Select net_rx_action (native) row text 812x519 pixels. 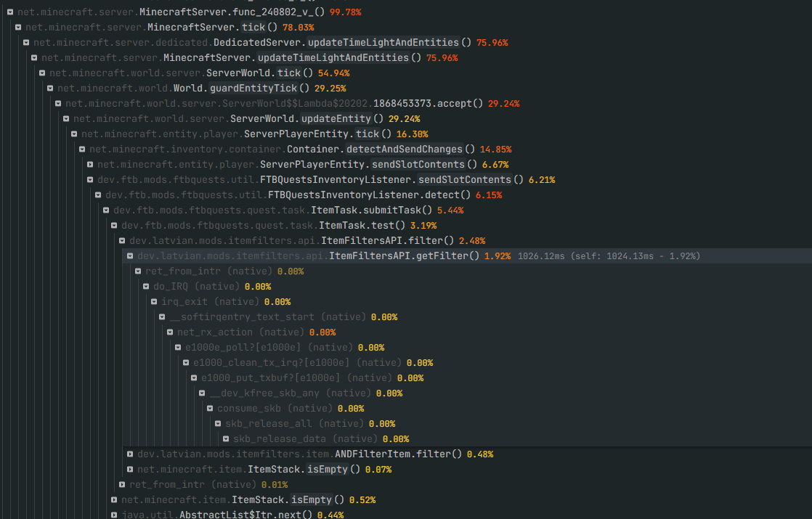[x=241, y=332]
